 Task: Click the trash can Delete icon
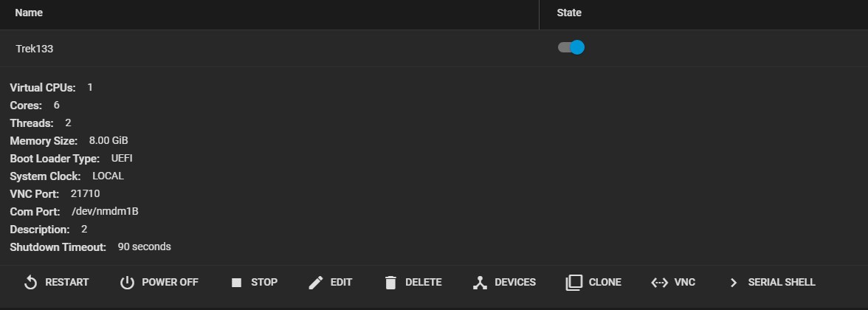pyautogui.click(x=391, y=282)
